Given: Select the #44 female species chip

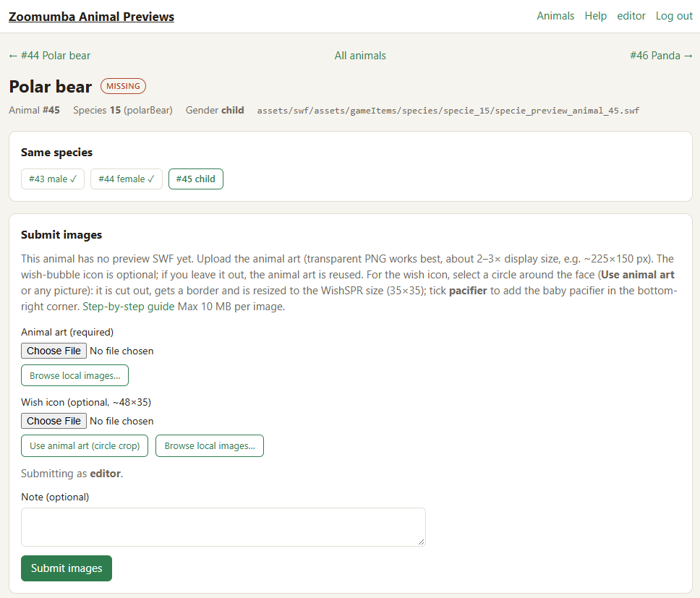Looking at the screenshot, I should [127, 179].
